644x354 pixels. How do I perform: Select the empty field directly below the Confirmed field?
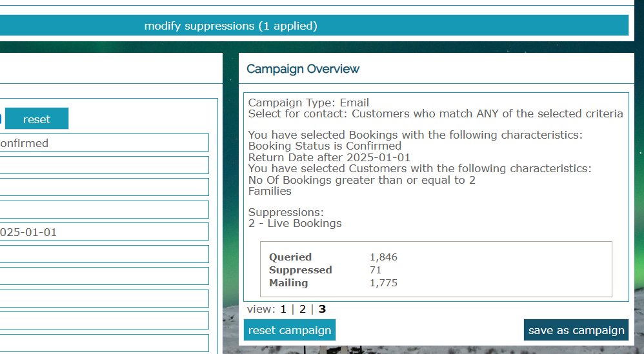click(x=105, y=165)
